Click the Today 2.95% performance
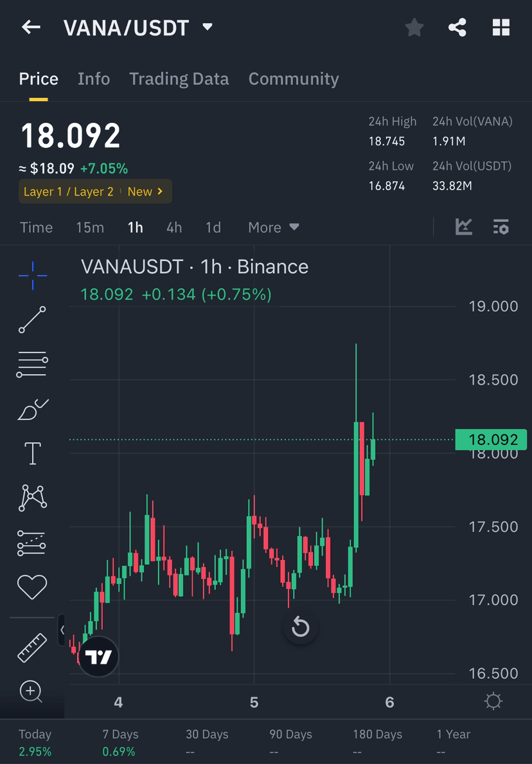The height and width of the screenshot is (764, 532). (35, 743)
